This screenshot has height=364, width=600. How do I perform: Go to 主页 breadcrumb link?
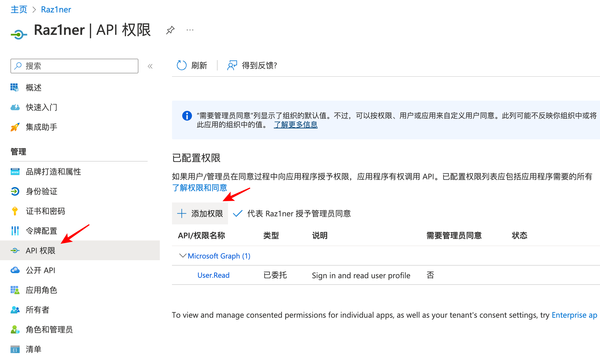19,10
